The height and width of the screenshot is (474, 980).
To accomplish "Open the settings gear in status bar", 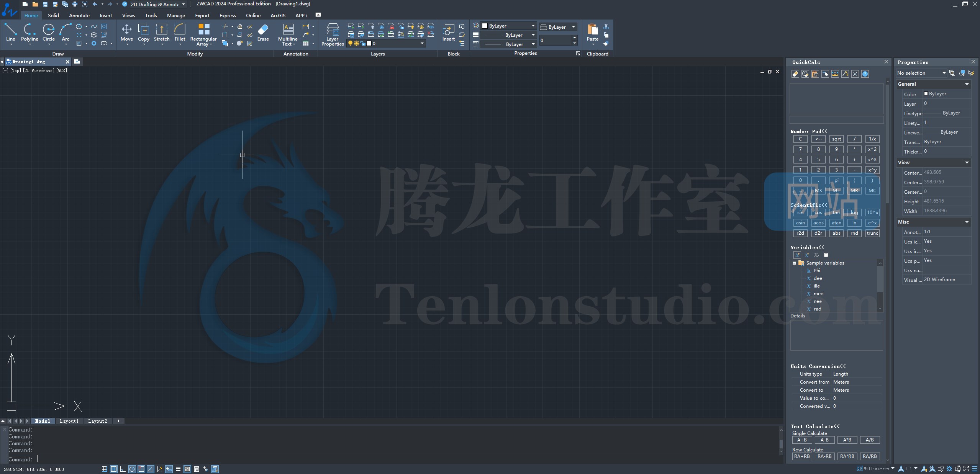I will 949,469.
